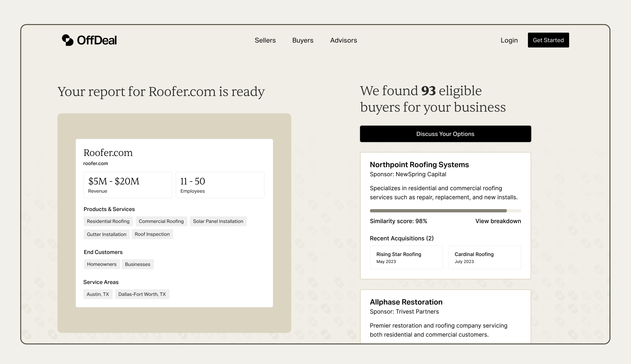Viewport: 631px width, 364px height.
Task: Select the Rising Star Roofing acquisition card
Action: (406, 257)
